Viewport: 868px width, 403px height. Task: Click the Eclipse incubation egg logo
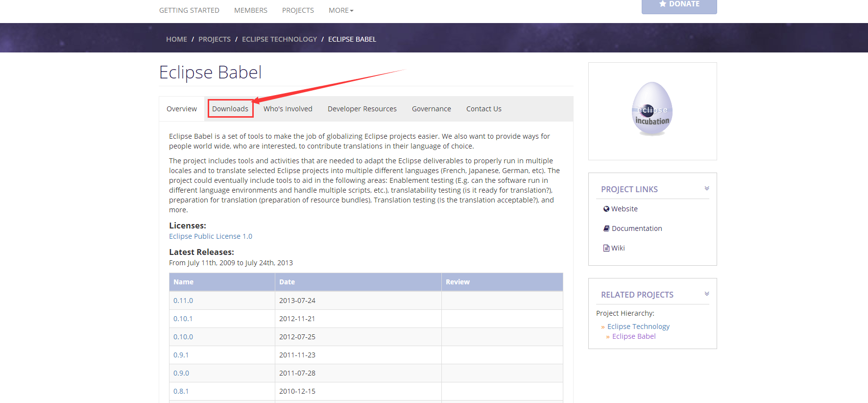click(652, 109)
